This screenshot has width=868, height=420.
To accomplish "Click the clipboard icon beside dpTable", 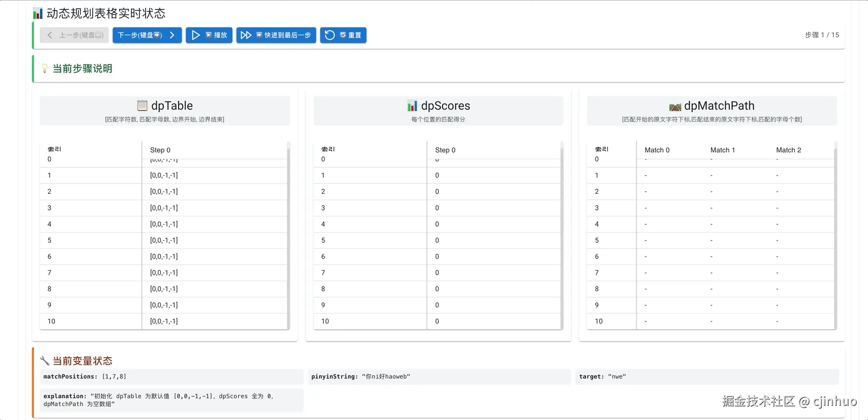I will pyautogui.click(x=142, y=105).
